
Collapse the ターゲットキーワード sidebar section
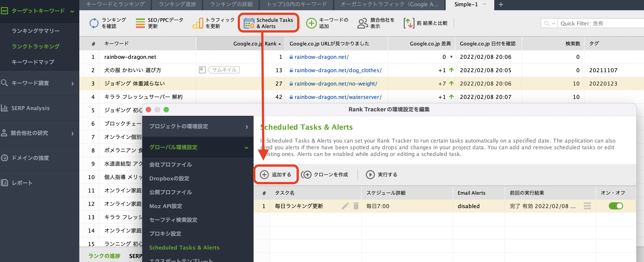click(x=72, y=11)
